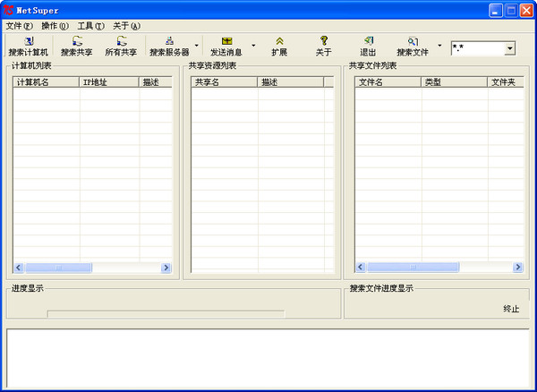Viewport: 537px width, 392px height.
Task: Open 关于 question mark icon in toolbar
Action: click(323, 41)
